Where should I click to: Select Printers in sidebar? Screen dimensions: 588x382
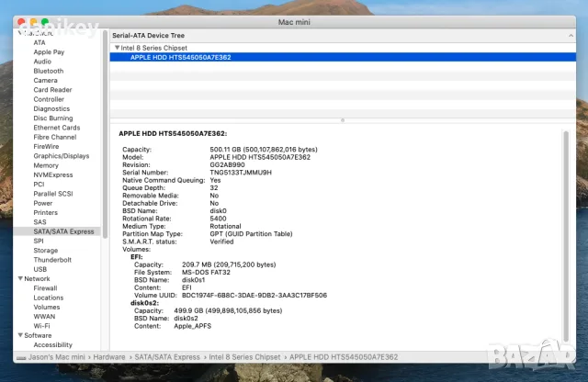click(x=45, y=212)
